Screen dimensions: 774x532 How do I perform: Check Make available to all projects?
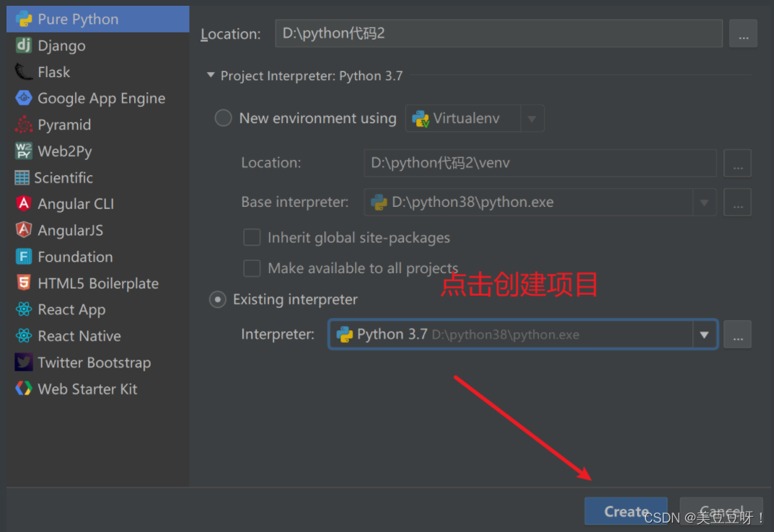click(252, 268)
